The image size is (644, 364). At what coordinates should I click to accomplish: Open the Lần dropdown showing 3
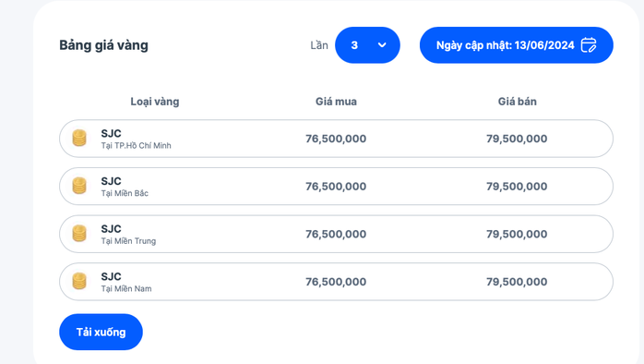pyautogui.click(x=367, y=45)
